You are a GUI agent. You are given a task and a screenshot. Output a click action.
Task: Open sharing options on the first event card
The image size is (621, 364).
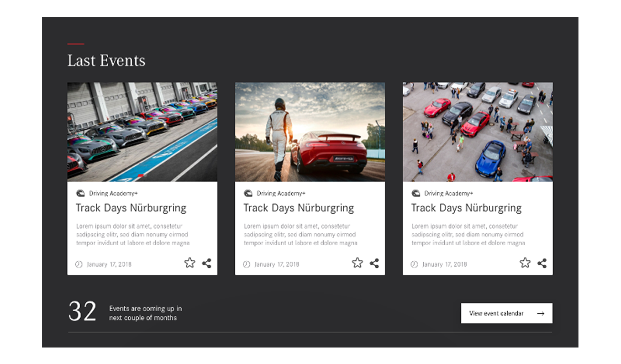coord(206,262)
